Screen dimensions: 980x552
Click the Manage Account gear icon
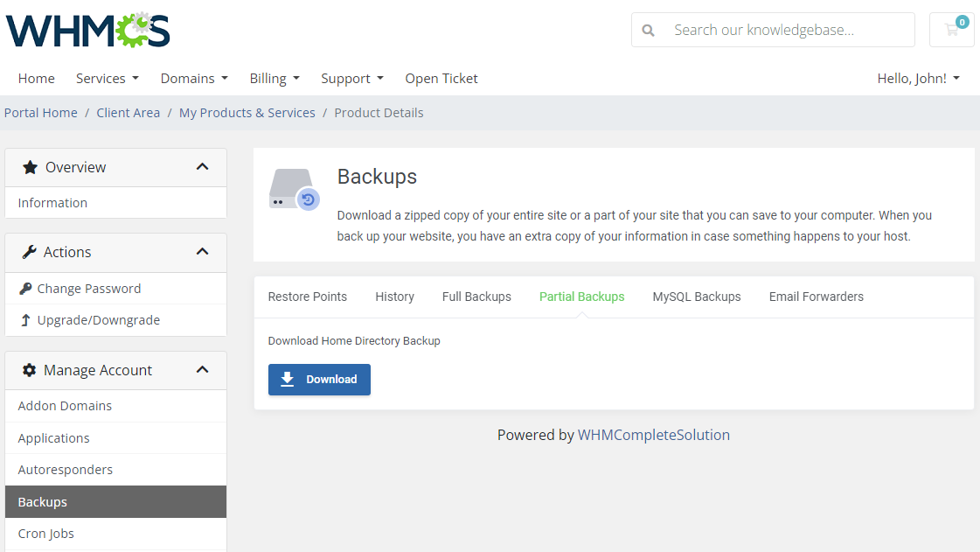pos(30,370)
